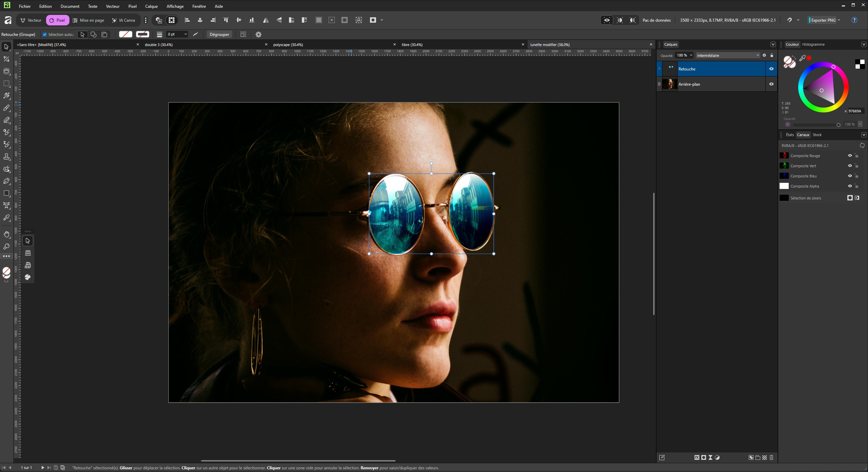Select the Color Picker eyedropper tool
Image resolution: width=868 pixels, height=472 pixels.
pos(6,218)
